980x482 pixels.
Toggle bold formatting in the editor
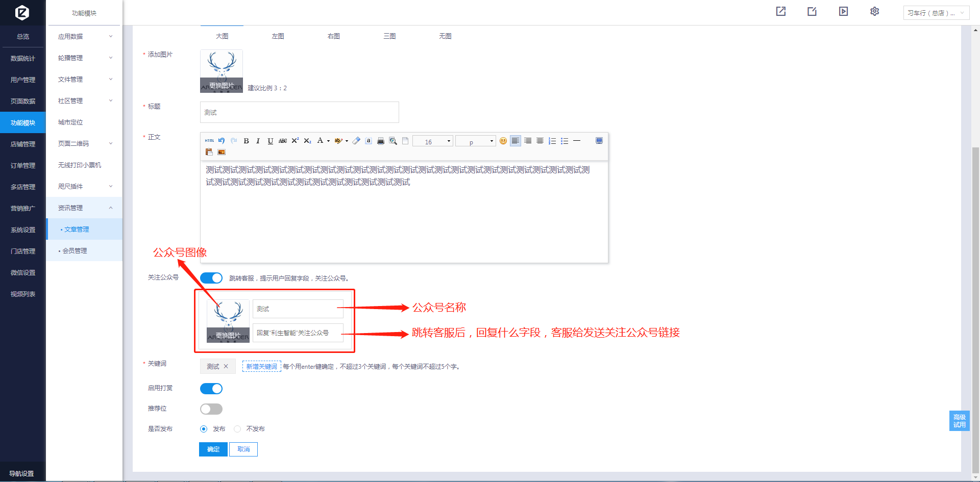point(246,141)
